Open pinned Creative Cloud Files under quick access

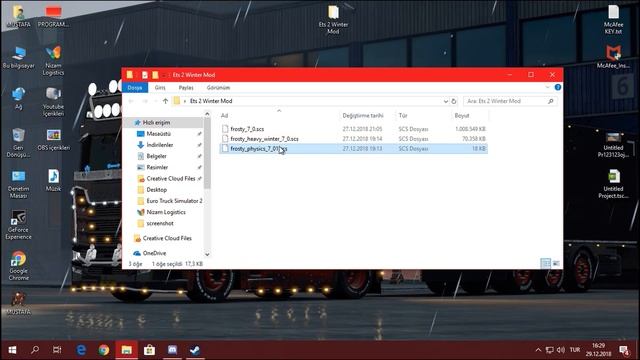click(171, 179)
